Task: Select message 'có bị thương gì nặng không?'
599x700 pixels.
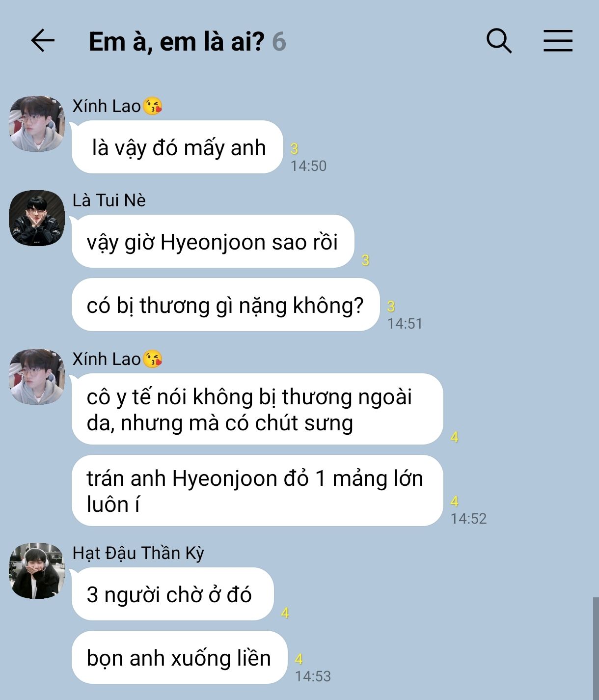Action: 226,305
